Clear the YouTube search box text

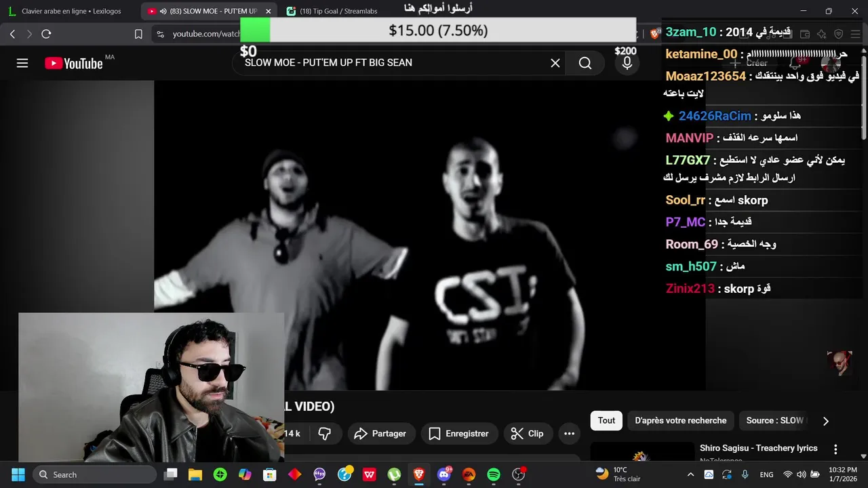pyautogui.click(x=555, y=63)
